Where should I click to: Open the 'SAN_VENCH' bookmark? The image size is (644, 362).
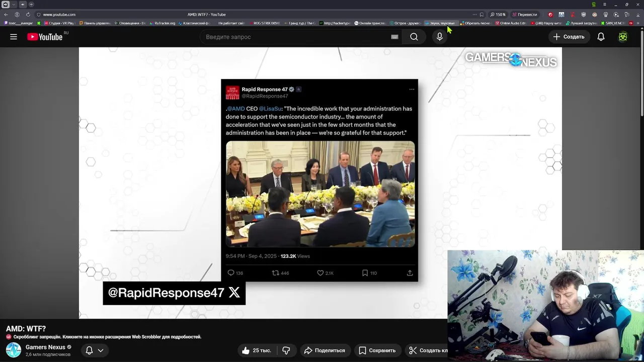[x=612, y=23]
